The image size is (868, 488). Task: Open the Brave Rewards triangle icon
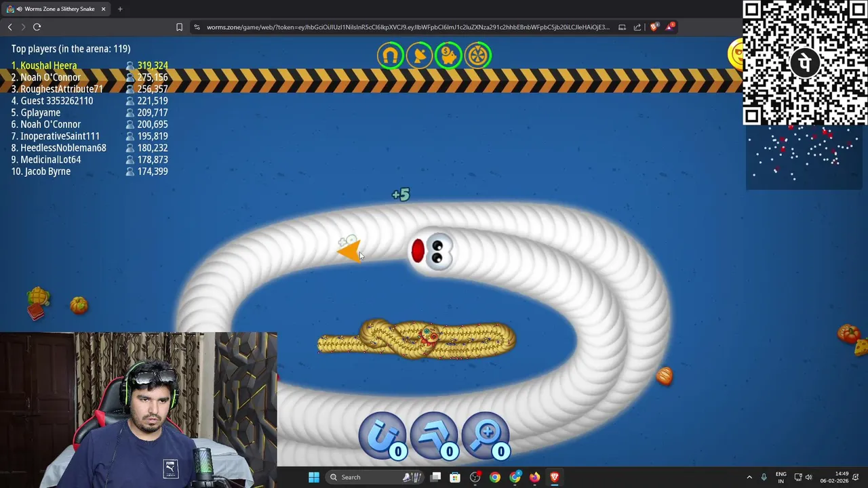click(x=670, y=27)
